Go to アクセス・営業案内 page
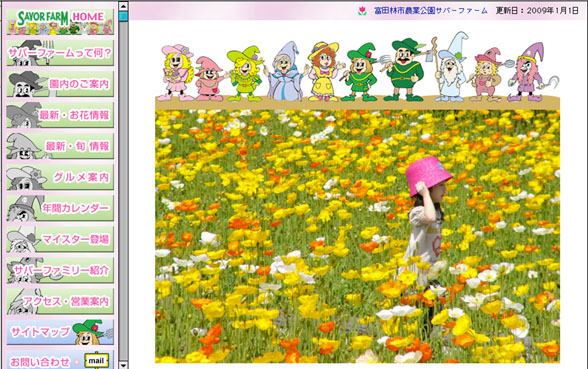The width and height of the screenshot is (588, 369). (x=60, y=301)
